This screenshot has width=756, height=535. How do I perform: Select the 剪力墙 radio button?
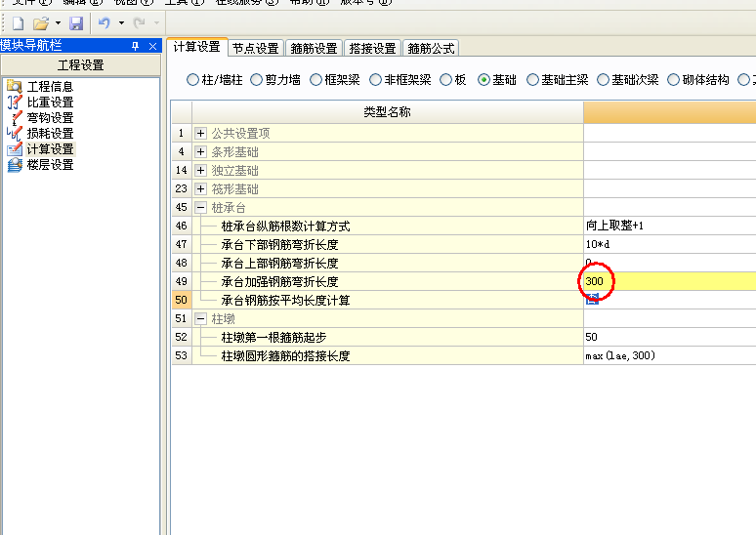click(256, 79)
